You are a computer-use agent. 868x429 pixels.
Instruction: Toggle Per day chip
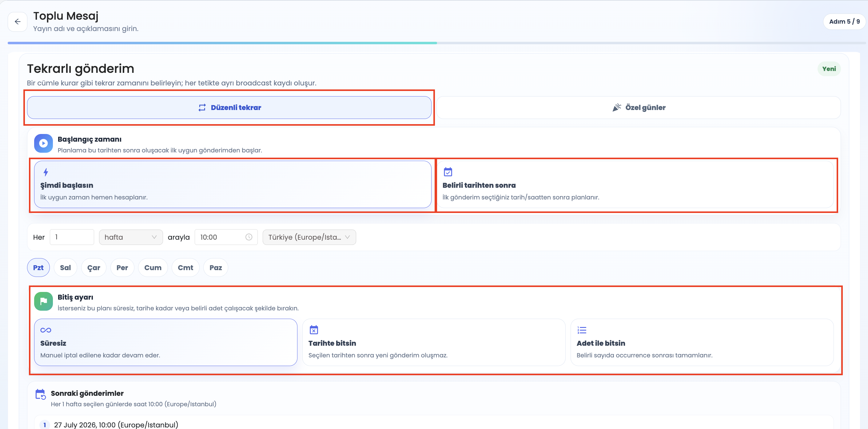coord(122,268)
